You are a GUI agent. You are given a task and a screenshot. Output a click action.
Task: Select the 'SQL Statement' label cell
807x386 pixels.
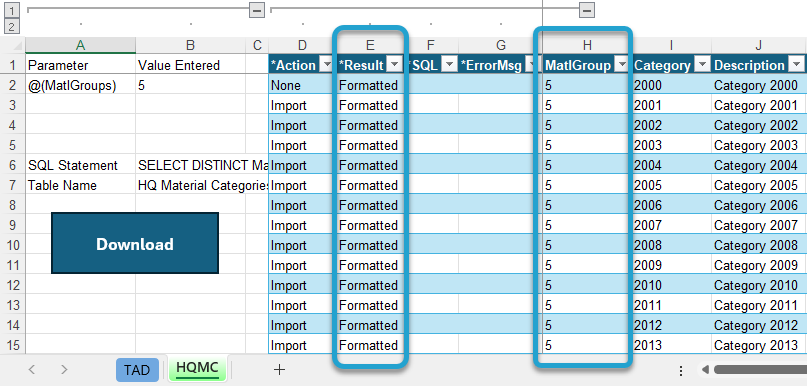pos(80,165)
